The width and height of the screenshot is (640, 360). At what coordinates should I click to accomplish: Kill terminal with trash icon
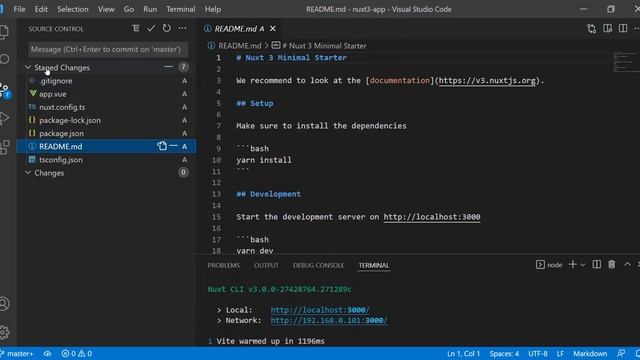pyautogui.click(x=611, y=265)
